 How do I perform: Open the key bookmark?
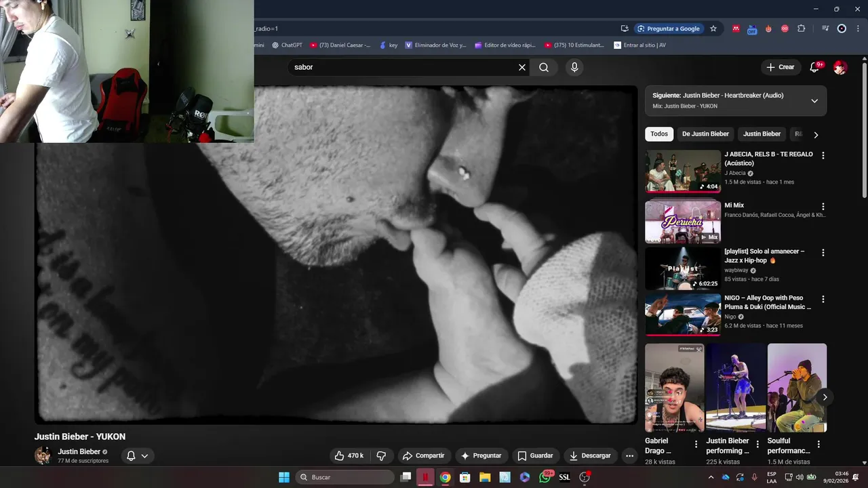pyautogui.click(x=389, y=45)
